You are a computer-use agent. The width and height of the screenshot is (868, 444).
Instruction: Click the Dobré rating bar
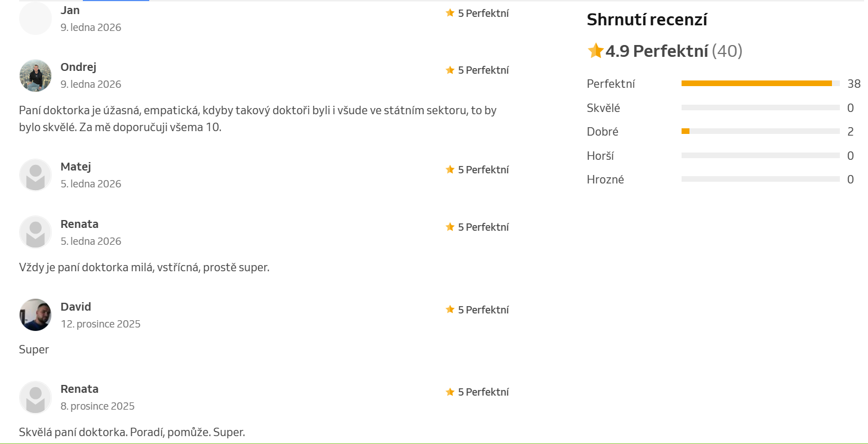(760, 132)
